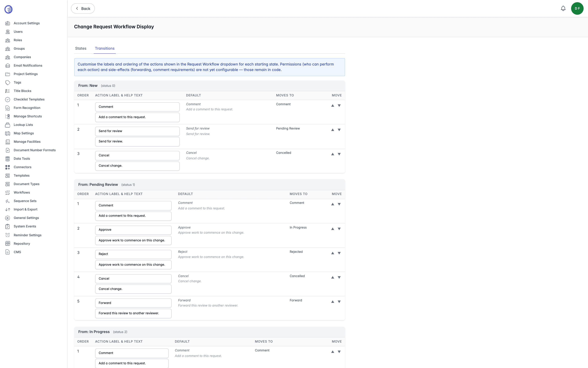The image size is (588, 368).
Task: Click the app logo at top left
Action: [x=8, y=9]
